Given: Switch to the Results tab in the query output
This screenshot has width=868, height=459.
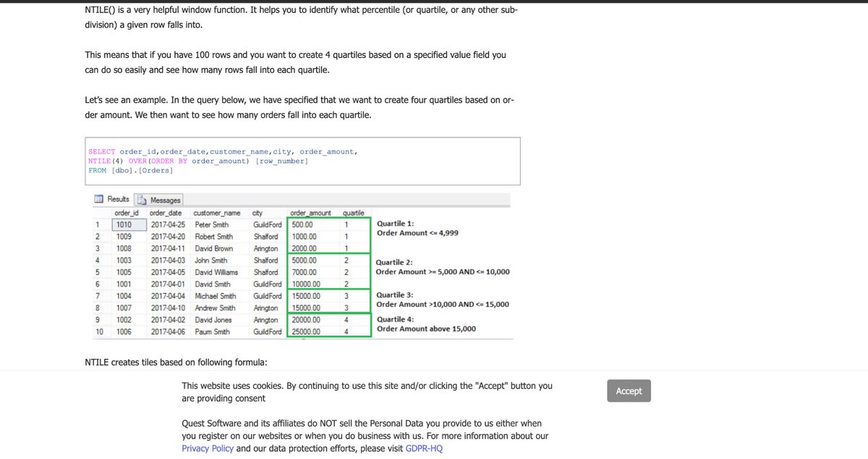Looking at the screenshot, I should [x=112, y=199].
